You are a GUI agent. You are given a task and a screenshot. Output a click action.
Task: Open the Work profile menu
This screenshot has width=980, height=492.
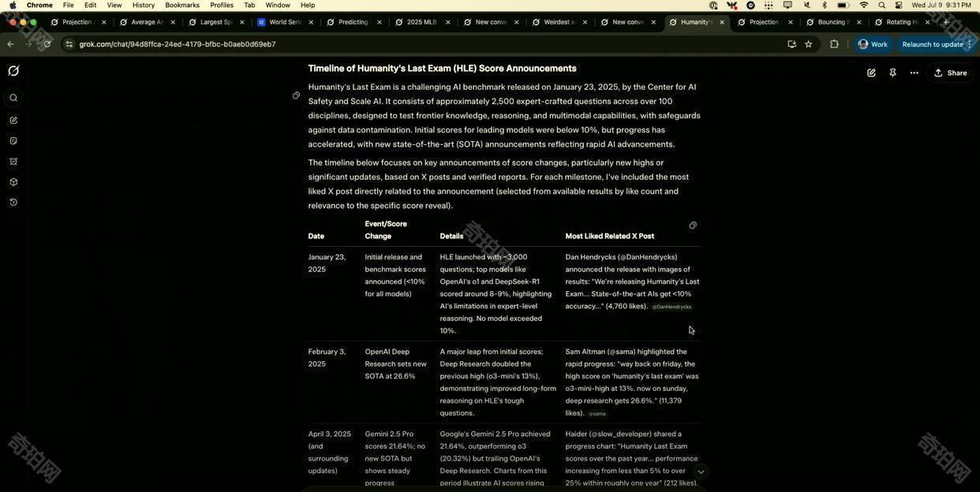click(x=873, y=44)
